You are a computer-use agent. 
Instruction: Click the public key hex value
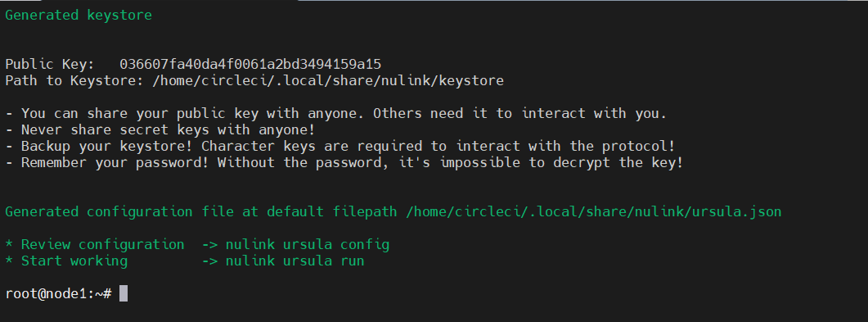[250, 64]
